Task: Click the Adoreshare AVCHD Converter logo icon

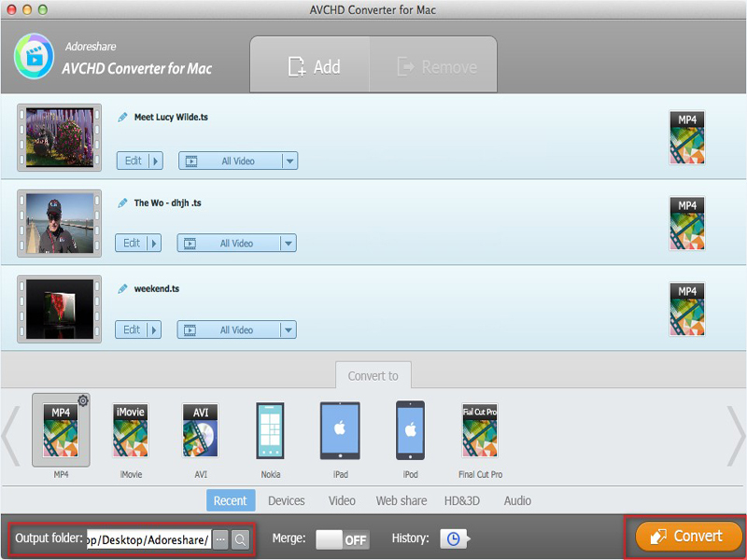Action: coord(34,56)
